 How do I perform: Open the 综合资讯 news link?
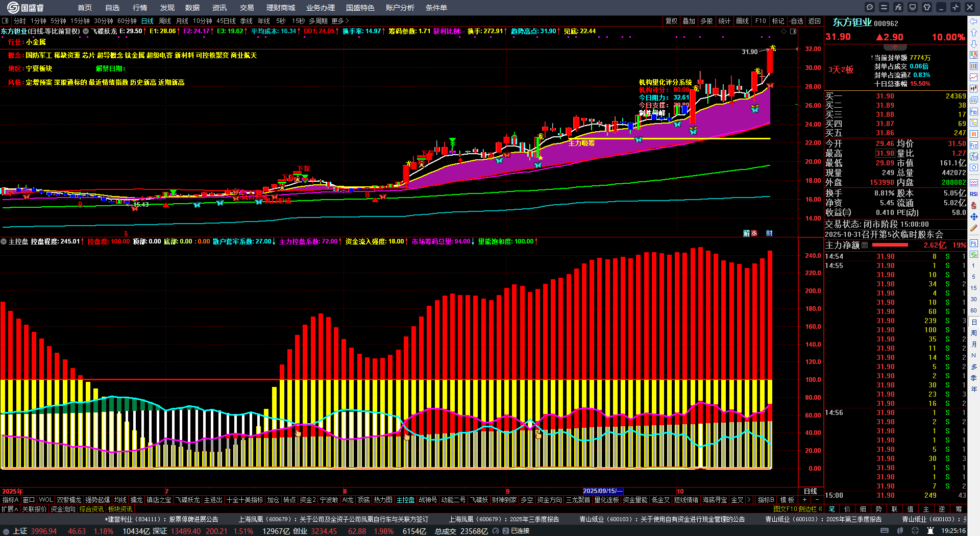(x=91, y=509)
